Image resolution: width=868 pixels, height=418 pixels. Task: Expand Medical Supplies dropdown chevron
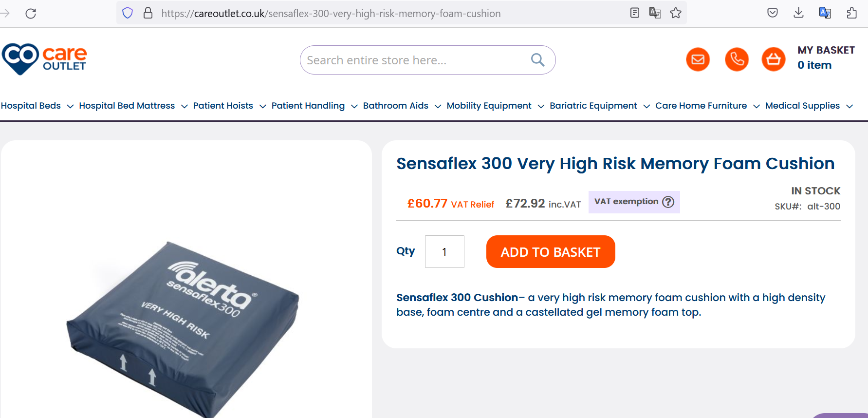tap(850, 106)
